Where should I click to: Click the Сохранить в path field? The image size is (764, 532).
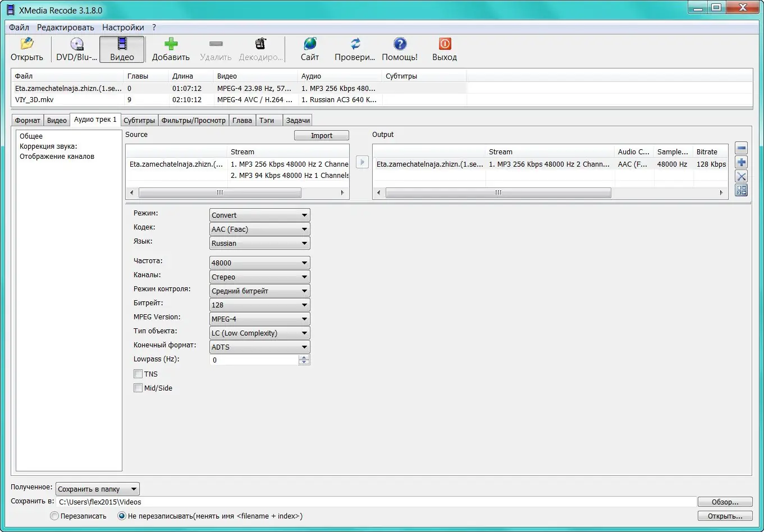tap(376, 502)
